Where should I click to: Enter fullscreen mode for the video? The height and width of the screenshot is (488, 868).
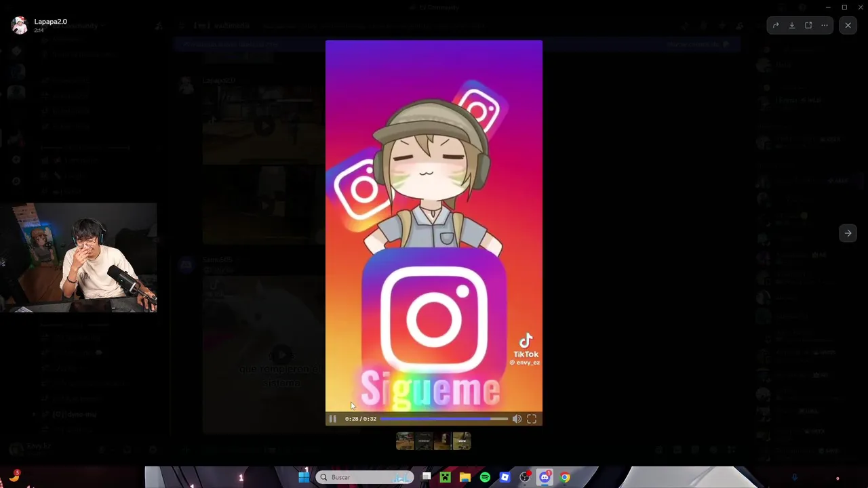coord(532,419)
